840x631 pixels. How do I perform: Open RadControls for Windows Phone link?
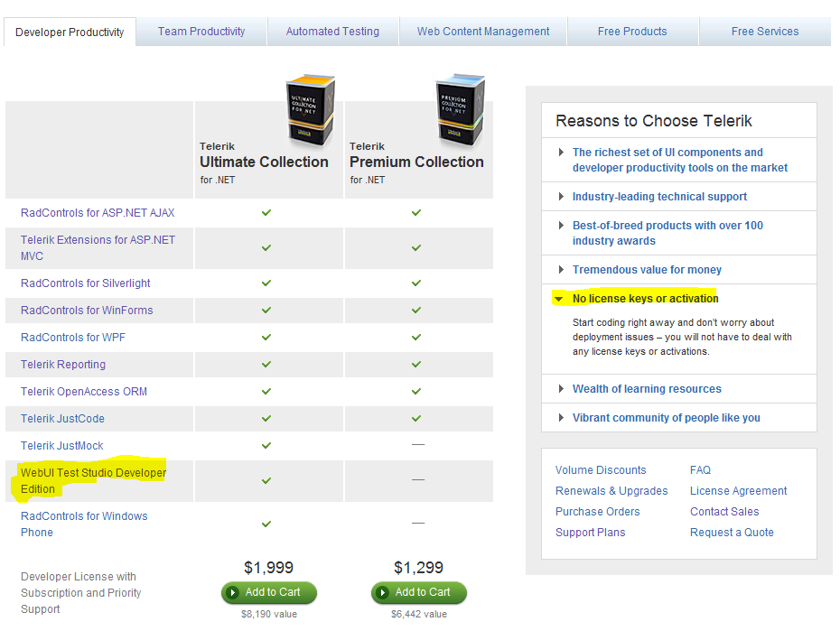[x=84, y=524]
